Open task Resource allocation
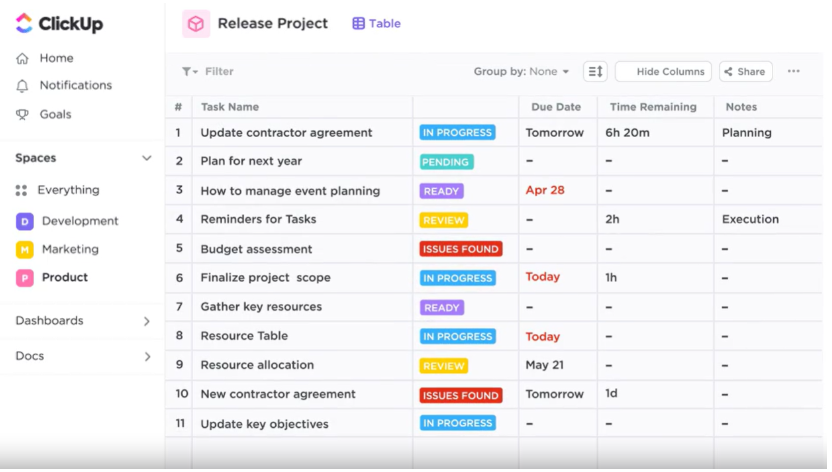The height and width of the screenshot is (472, 832). click(257, 365)
